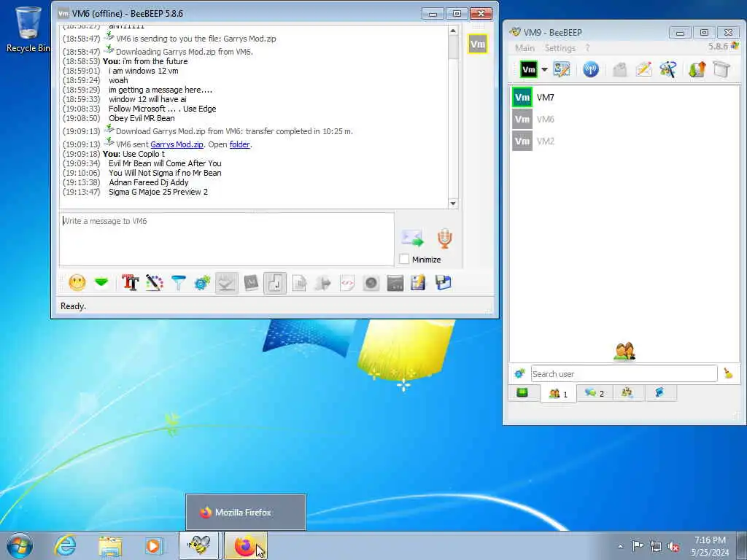
Task: Open chat settings blue gears icon
Action: tap(202, 283)
